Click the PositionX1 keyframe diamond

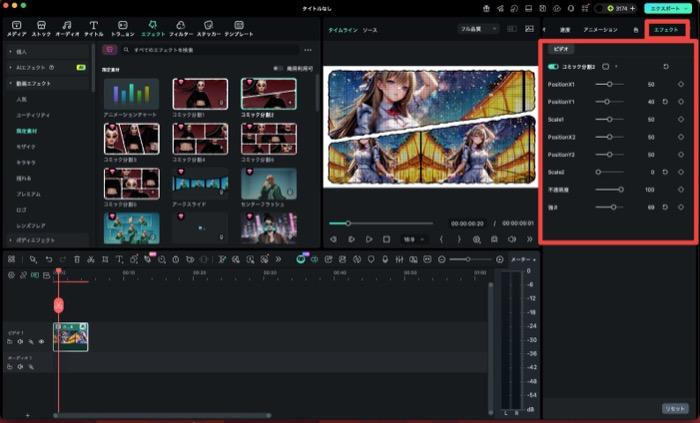680,84
